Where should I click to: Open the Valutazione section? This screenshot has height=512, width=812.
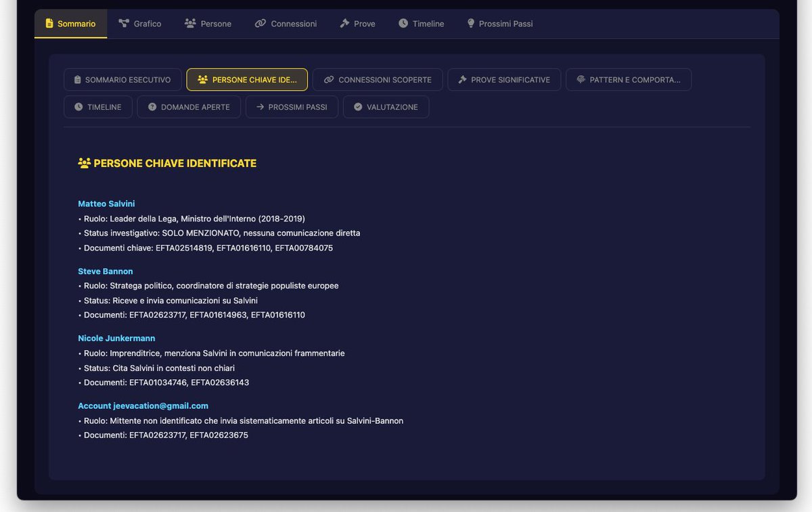point(386,107)
